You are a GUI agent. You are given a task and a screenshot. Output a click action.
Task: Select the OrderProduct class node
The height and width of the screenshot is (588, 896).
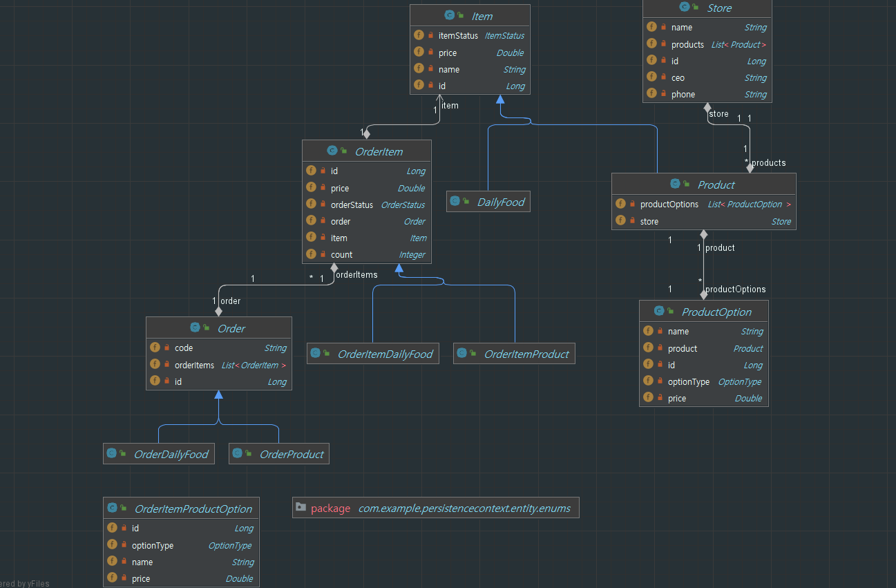click(x=278, y=454)
